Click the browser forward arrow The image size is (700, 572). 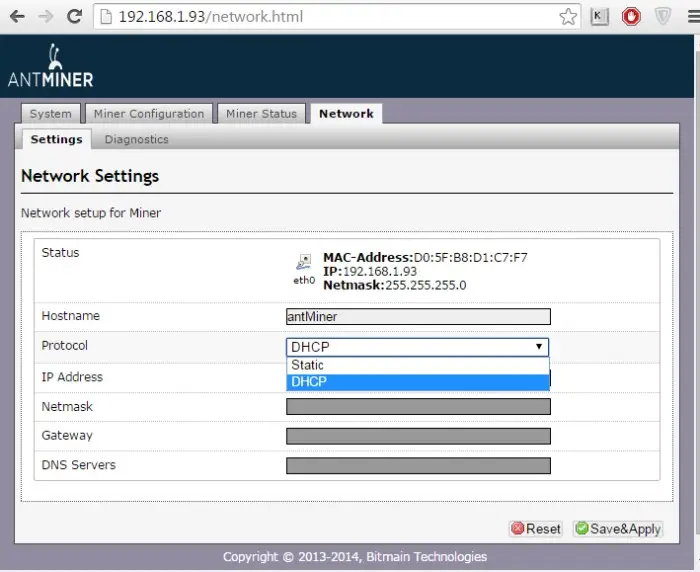45,17
